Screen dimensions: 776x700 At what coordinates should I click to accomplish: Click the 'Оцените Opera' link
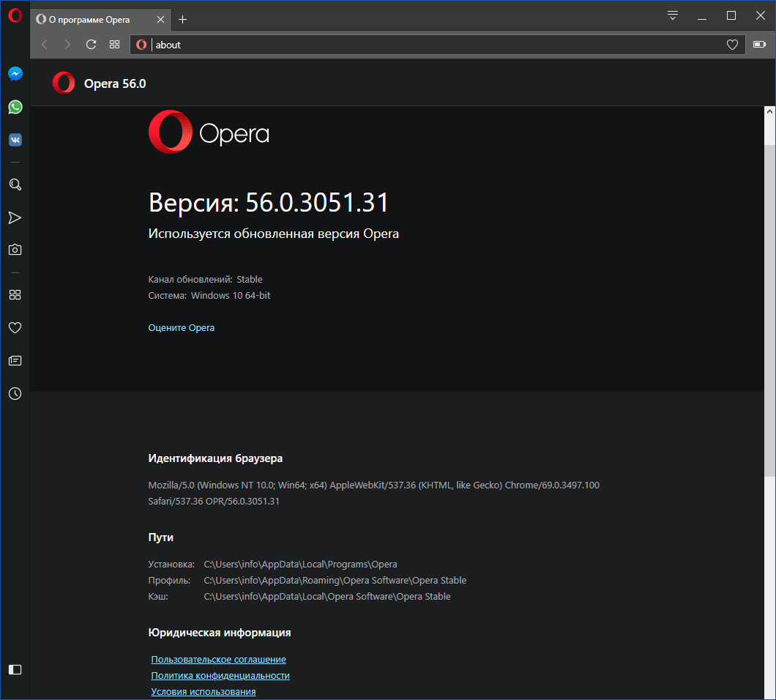click(181, 328)
